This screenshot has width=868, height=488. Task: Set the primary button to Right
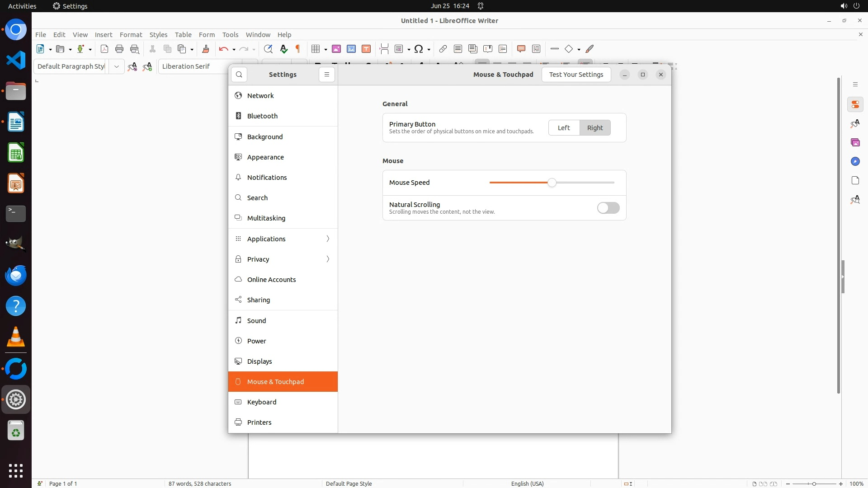595,128
